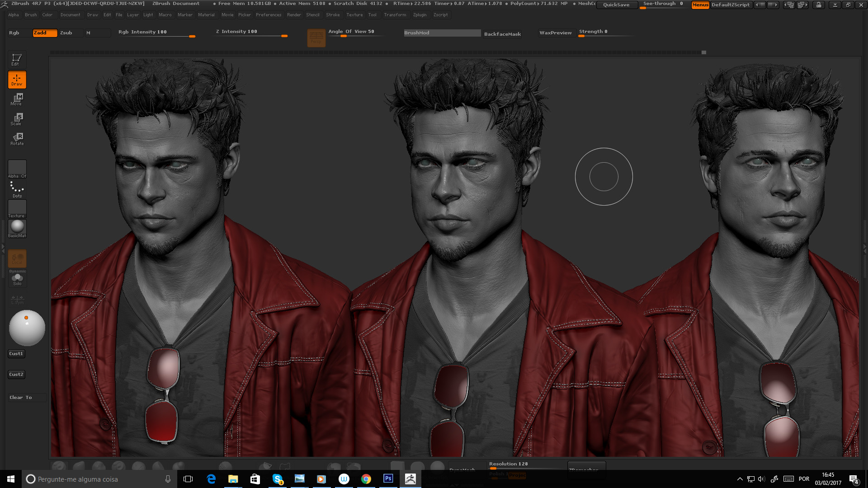This screenshot has width=868, height=488.
Task: Toggle BackfaceMask option
Action: [x=502, y=34]
